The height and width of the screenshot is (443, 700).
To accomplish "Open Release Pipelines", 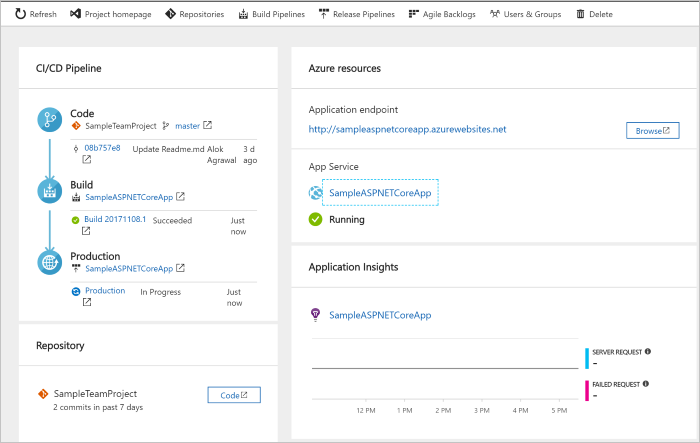I will coord(356,15).
